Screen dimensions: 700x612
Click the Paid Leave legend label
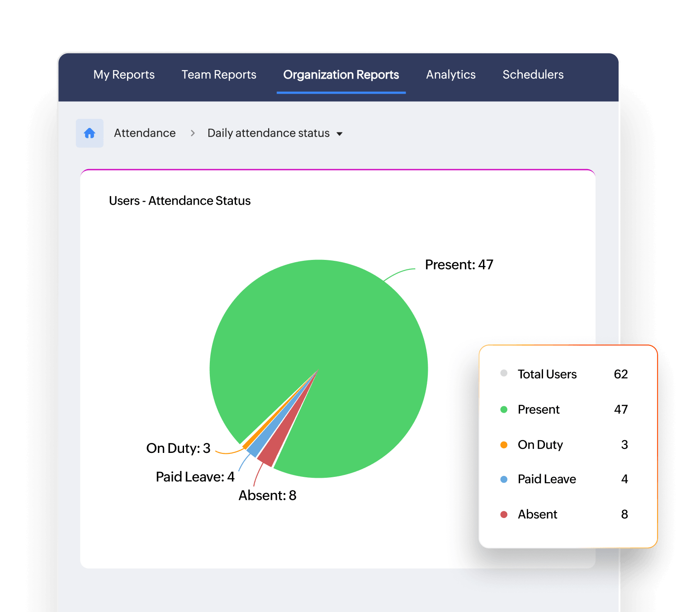[547, 479]
